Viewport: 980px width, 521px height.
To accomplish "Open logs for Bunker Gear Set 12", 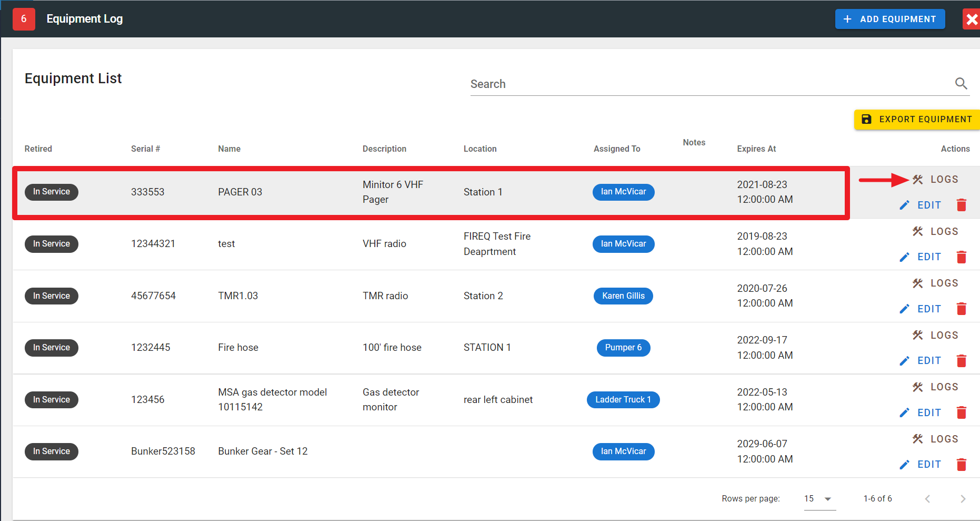I will point(936,439).
